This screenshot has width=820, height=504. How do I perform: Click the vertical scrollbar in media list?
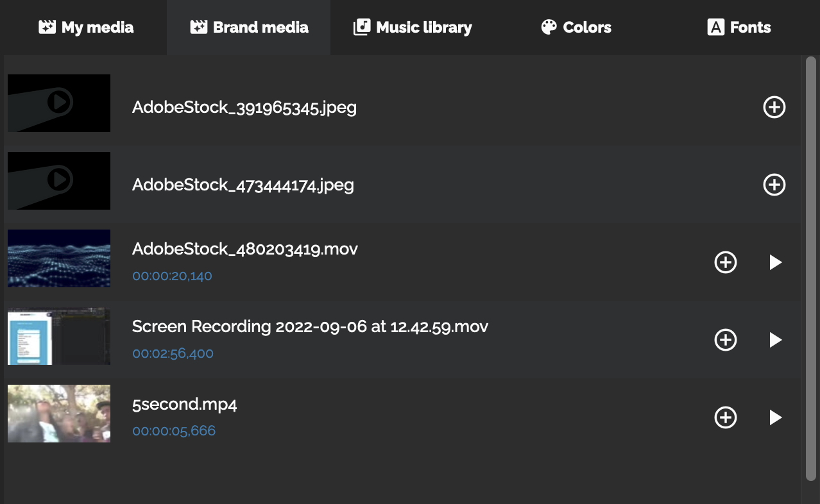click(810, 267)
